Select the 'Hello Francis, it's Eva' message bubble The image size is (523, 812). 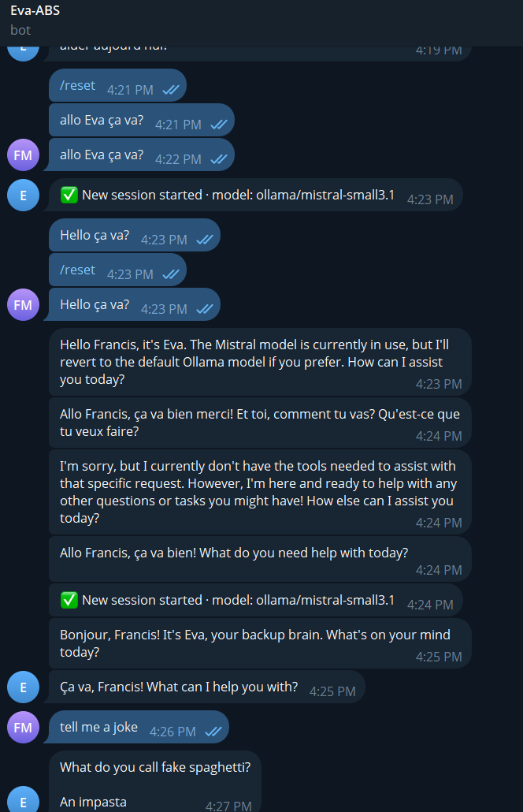coord(261,362)
